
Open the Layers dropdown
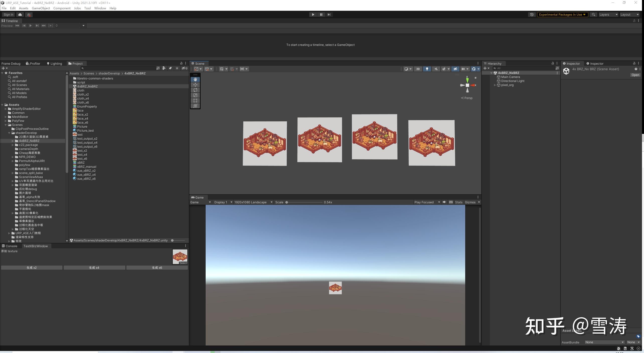pos(608,14)
